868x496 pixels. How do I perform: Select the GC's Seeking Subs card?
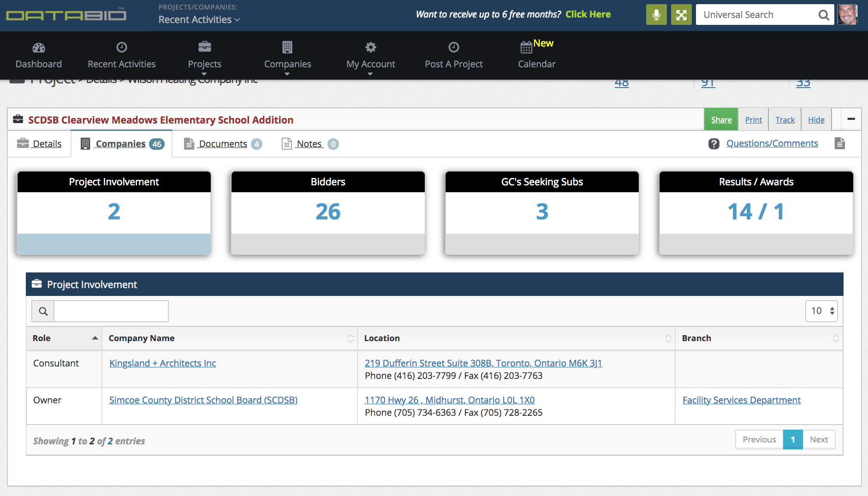[542, 213]
